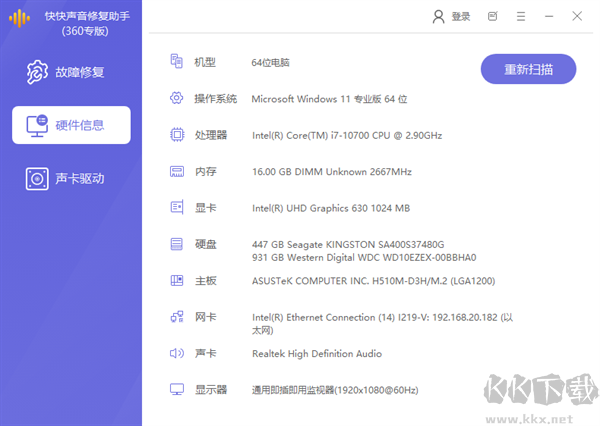The width and height of the screenshot is (600, 426).
Task: Click the 处理器 CPU chip icon
Action: pyautogui.click(x=177, y=135)
